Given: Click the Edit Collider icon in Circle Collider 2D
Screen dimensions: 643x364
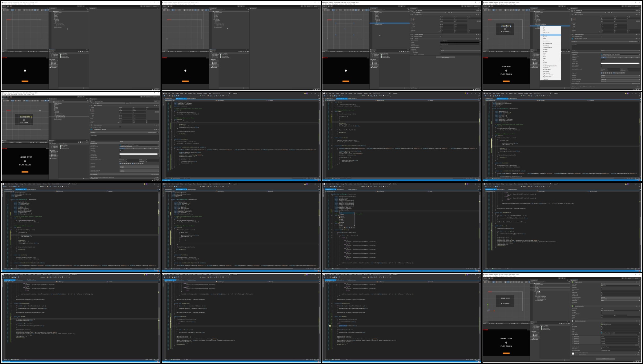Looking at the screenshot, I should click(602, 308).
